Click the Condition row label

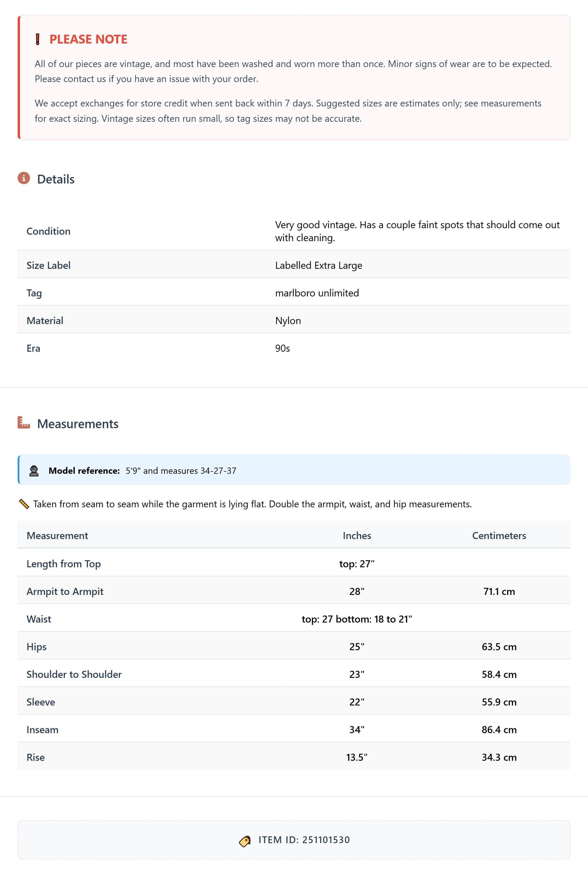point(48,231)
